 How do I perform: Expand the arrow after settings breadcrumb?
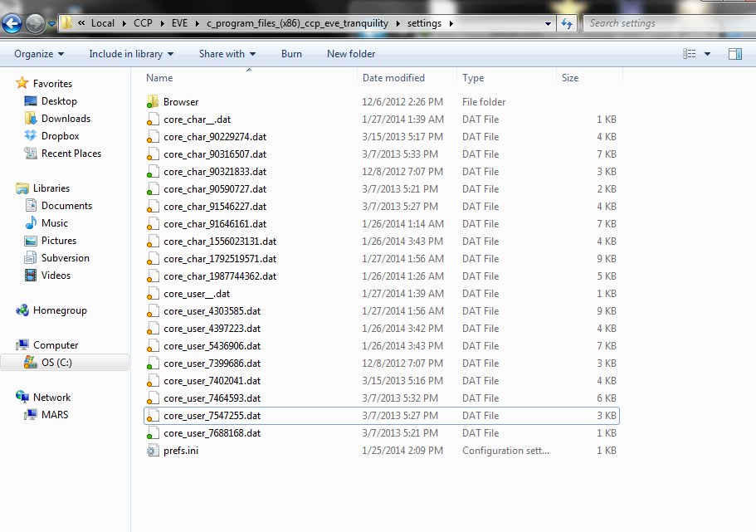coord(451,23)
